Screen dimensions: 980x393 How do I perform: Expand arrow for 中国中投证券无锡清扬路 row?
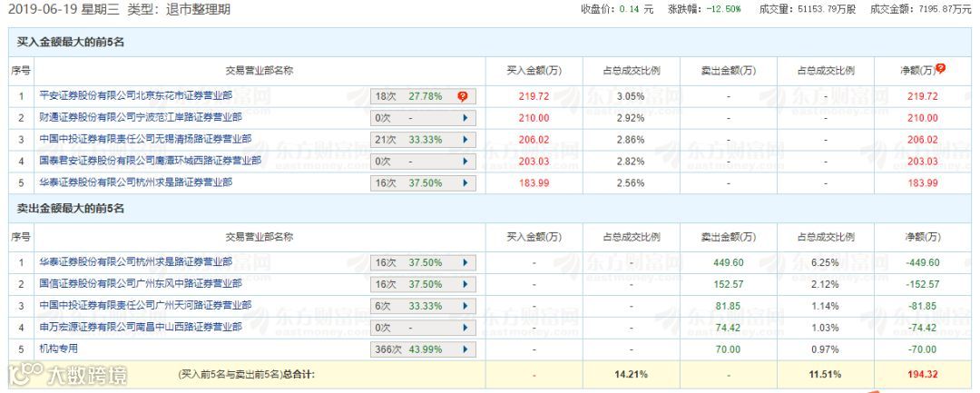(465, 140)
